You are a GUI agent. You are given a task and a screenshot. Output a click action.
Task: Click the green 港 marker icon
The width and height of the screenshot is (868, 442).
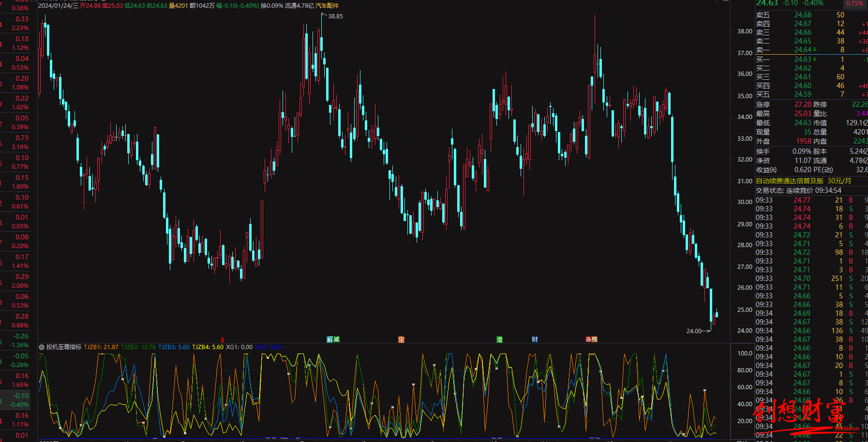coord(499,339)
